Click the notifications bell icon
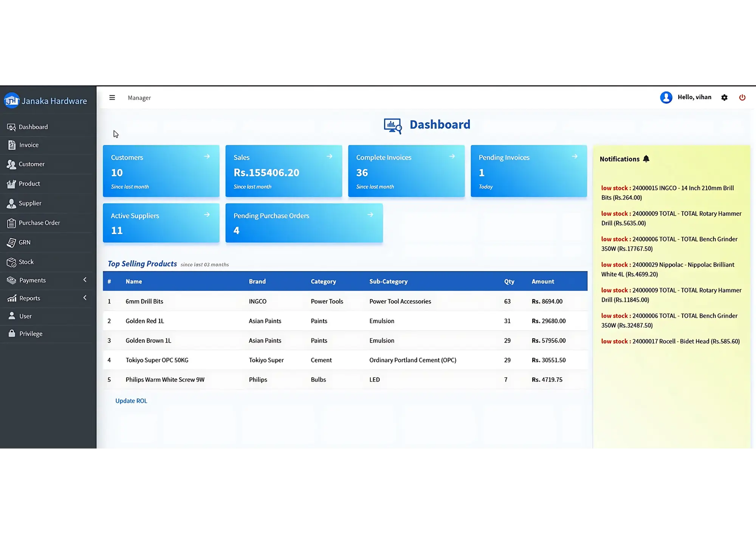 (646, 159)
